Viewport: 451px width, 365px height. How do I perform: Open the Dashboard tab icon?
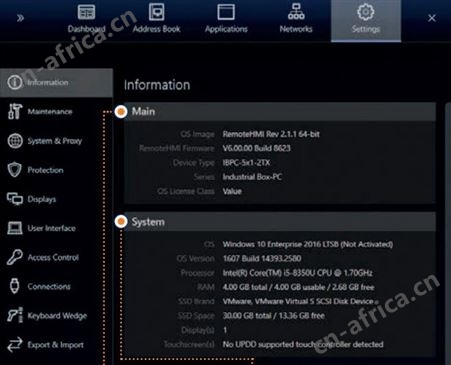pyautogui.click(x=86, y=12)
